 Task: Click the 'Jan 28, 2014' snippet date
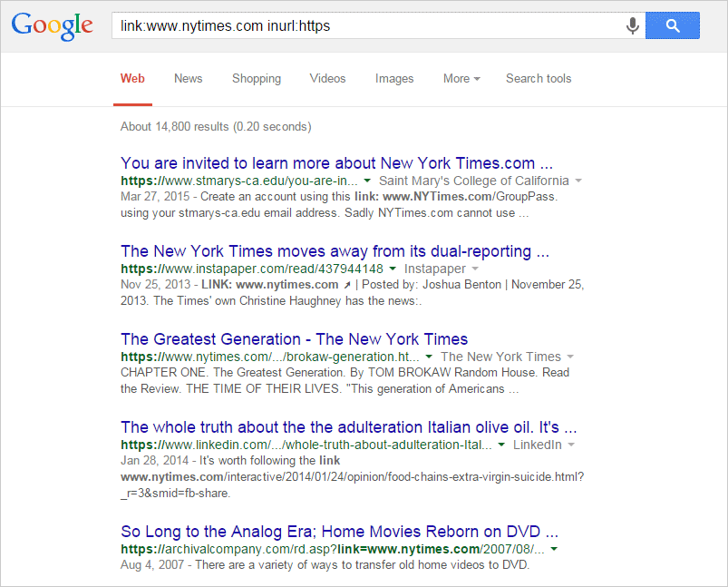tap(155, 461)
